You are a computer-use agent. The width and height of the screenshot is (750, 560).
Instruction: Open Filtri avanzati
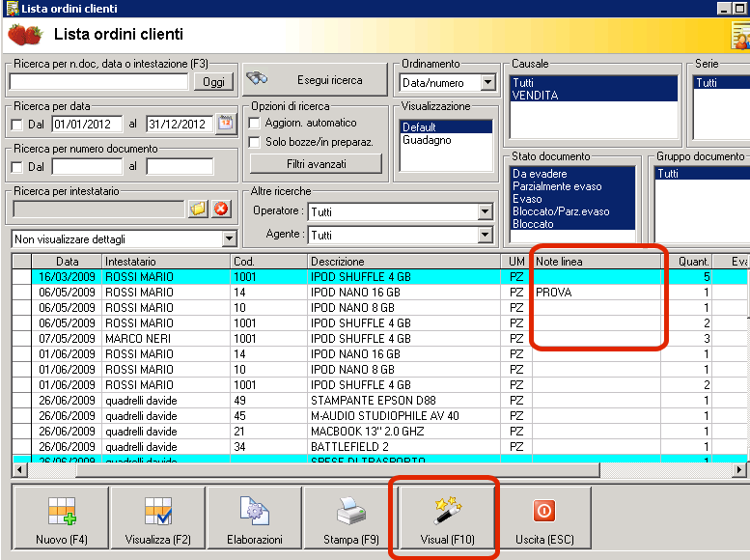[317, 164]
